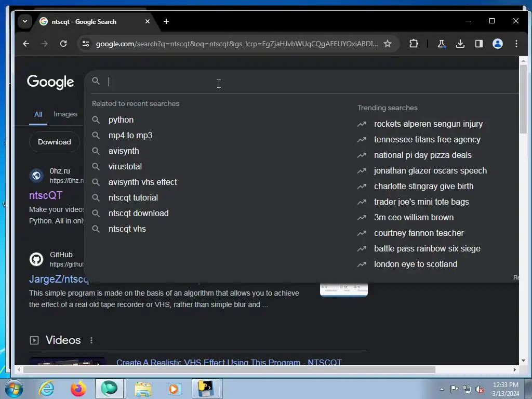Choose trending search trader joe's mini tote bags
This screenshot has width=532, height=399.
pos(421,202)
